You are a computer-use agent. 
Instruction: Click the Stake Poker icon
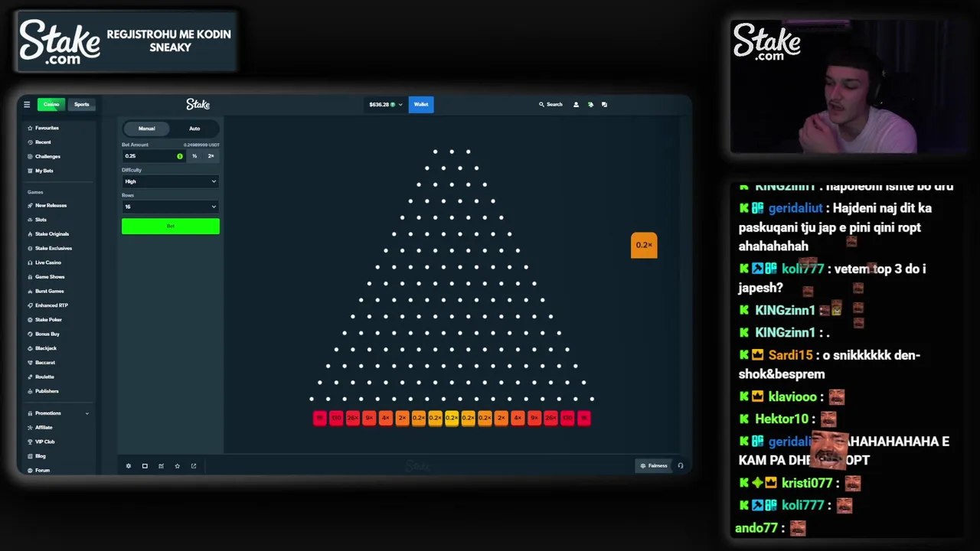[x=30, y=319]
